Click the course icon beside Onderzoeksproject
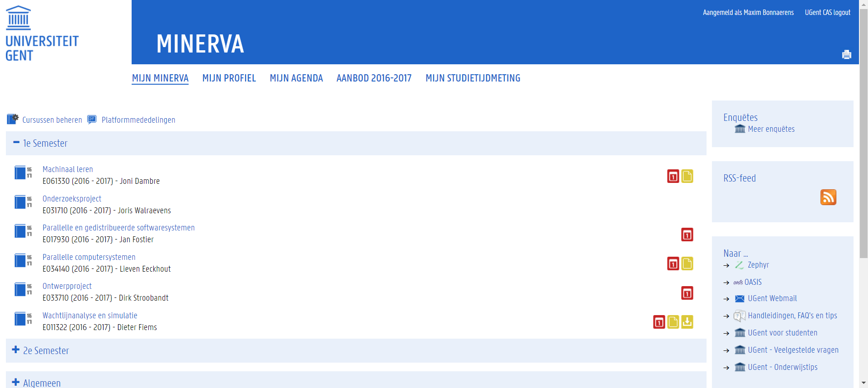This screenshot has height=388, width=868. tap(23, 202)
